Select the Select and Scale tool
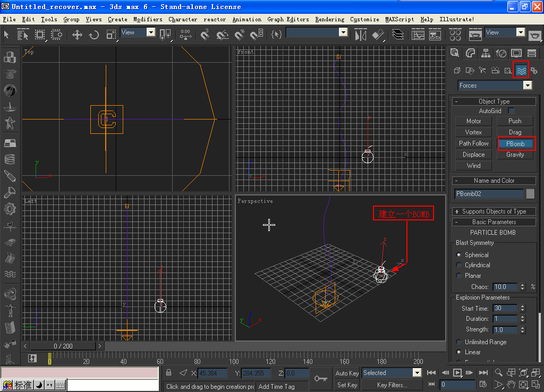Image resolution: width=544 pixels, height=392 pixels. pyautogui.click(x=111, y=35)
